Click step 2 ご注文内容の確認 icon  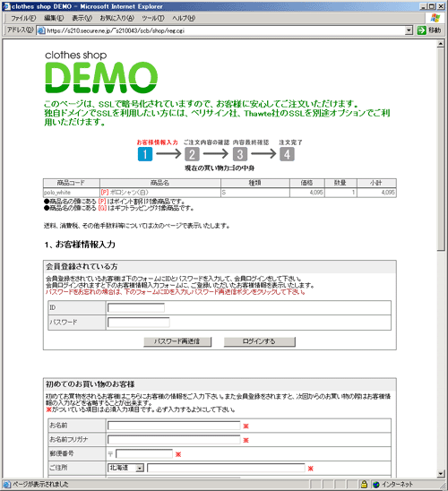192,154
